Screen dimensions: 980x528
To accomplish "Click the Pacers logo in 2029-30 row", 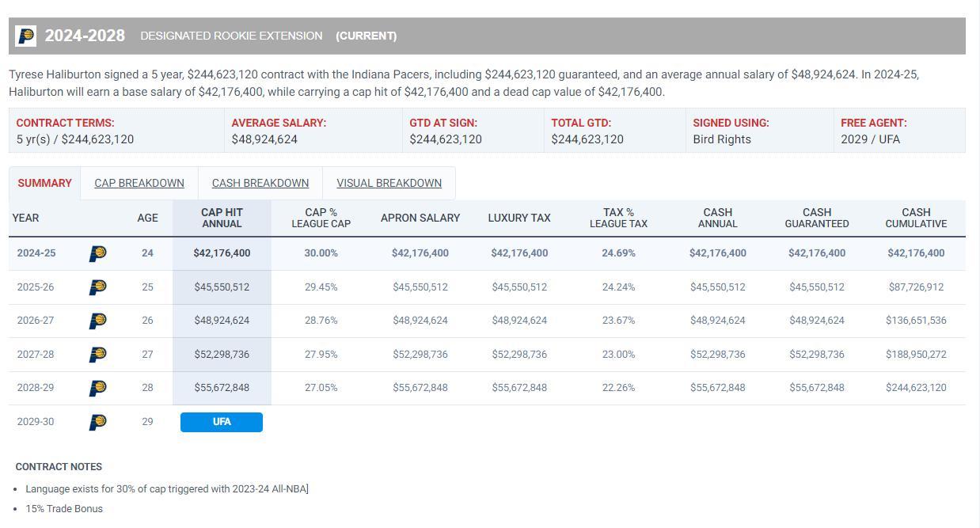I will click(x=97, y=422).
